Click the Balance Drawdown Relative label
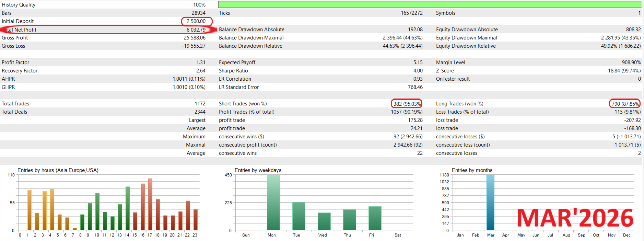The image size is (644, 241). click(250, 46)
